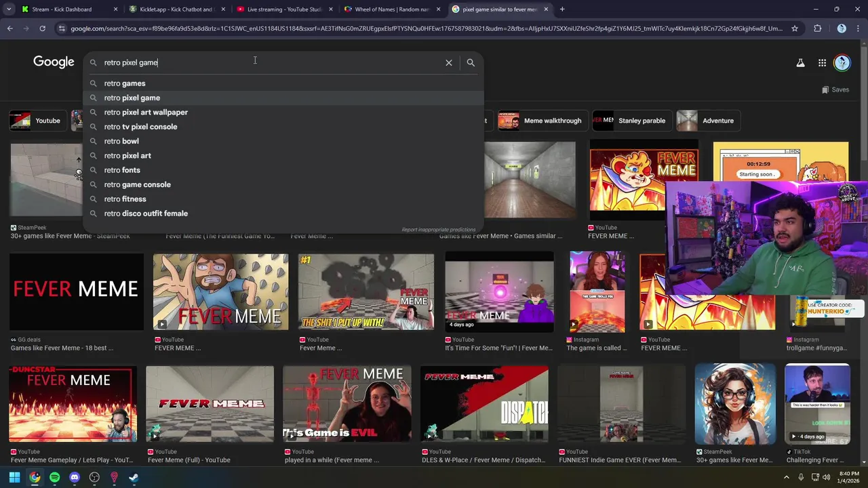Screen dimensions: 868x488
Task: Open the Chrome extensions puzzle icon
Action: [817, 28]
